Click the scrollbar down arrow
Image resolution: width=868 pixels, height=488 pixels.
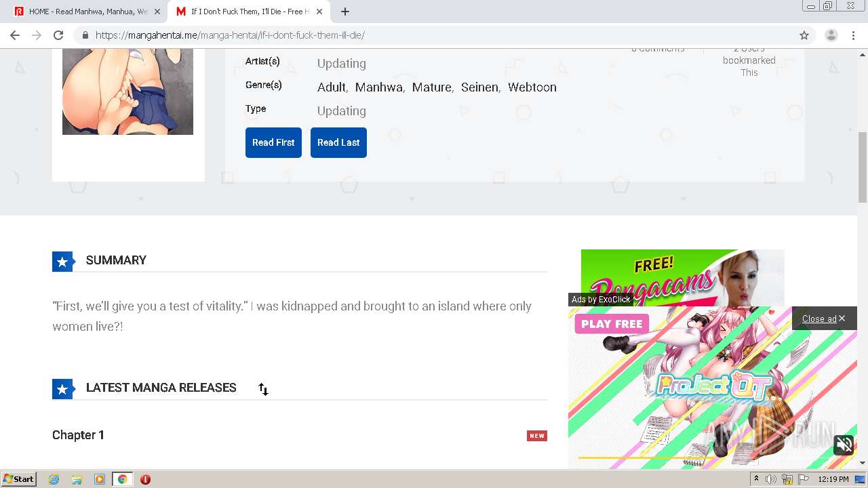point(863,463)
